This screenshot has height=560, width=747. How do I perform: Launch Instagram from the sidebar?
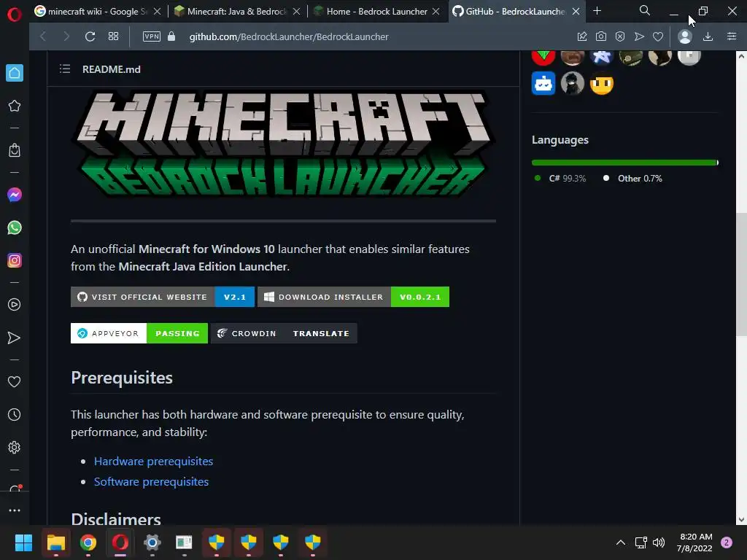pos(15,260)
